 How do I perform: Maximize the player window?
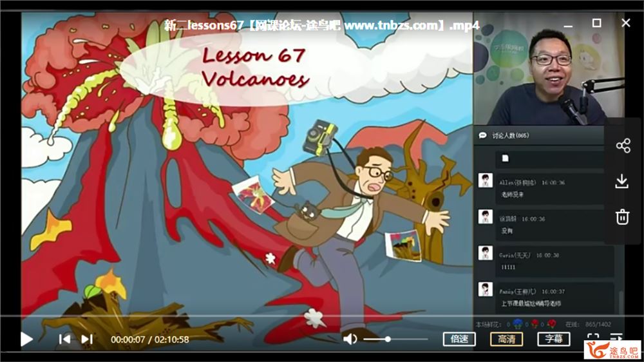pos(596,23)
